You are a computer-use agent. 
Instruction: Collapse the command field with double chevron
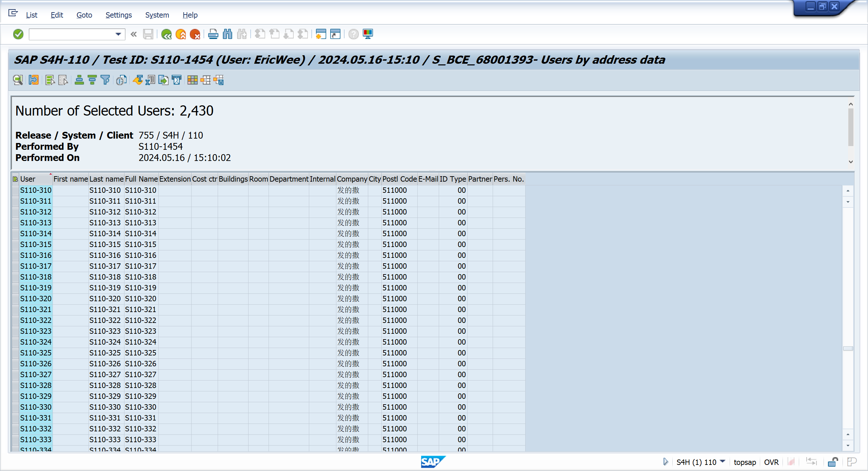tap(134, 34)
